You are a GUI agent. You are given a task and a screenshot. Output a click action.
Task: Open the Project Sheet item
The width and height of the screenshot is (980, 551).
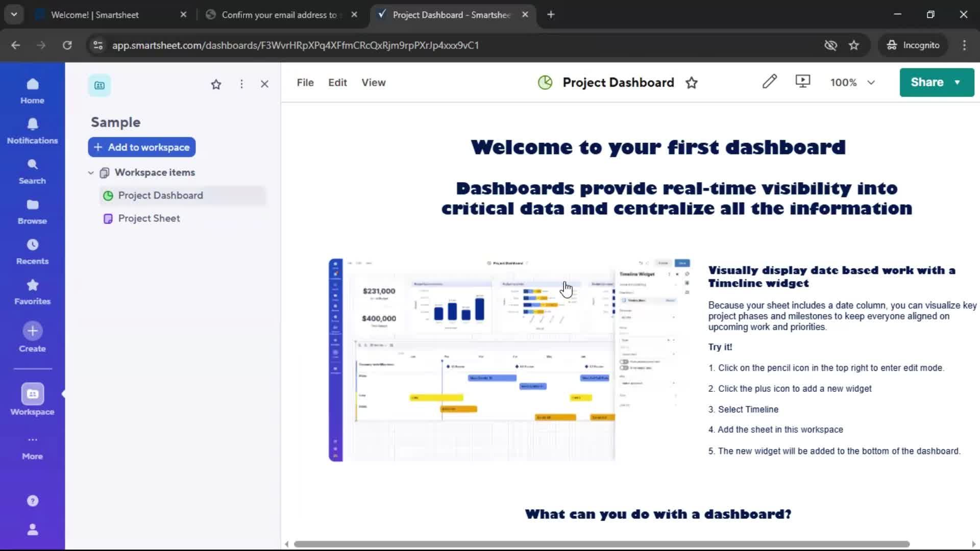click(149, 218)
